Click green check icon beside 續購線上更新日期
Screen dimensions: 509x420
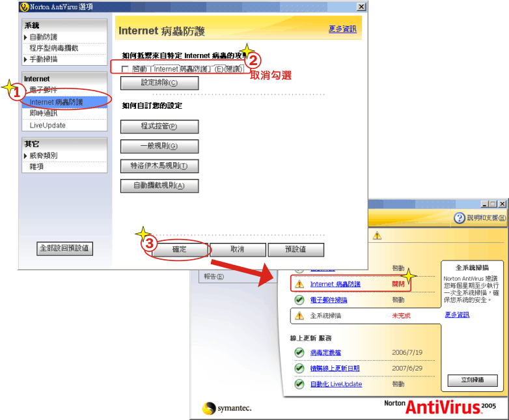click(299, 369)
